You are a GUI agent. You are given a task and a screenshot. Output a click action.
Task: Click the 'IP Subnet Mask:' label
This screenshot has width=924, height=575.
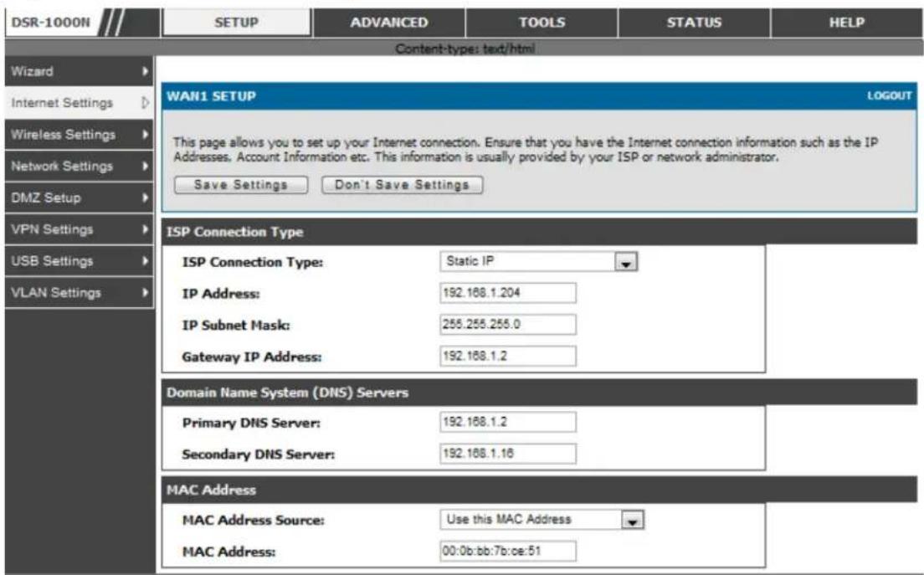[236, 326]
